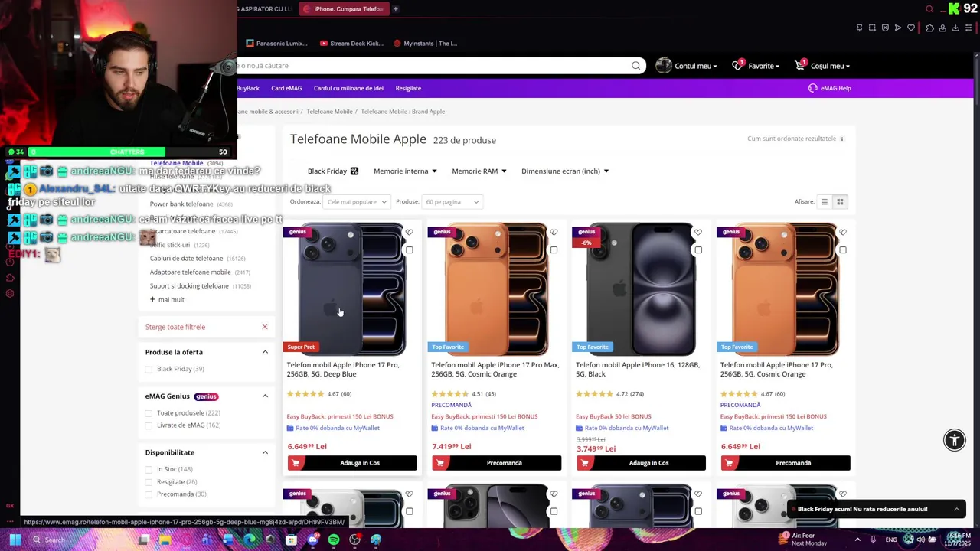Open the Resigilate menu item

click(408, 88)
